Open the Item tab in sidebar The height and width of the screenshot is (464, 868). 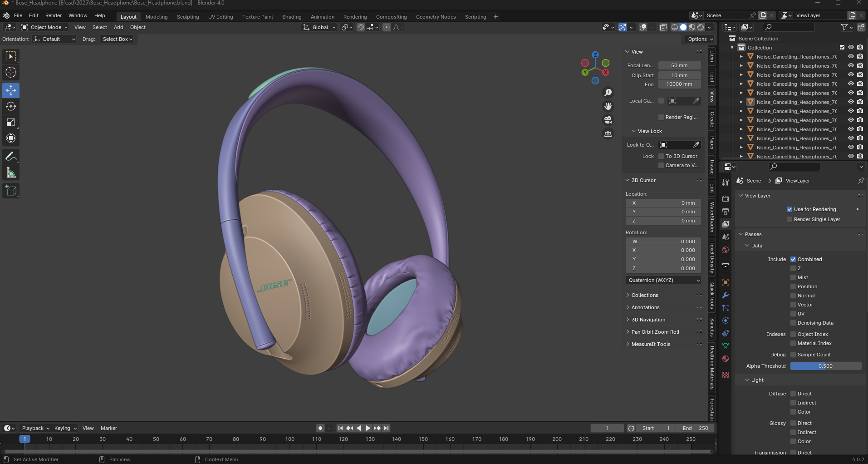click(x=712, y=56)
